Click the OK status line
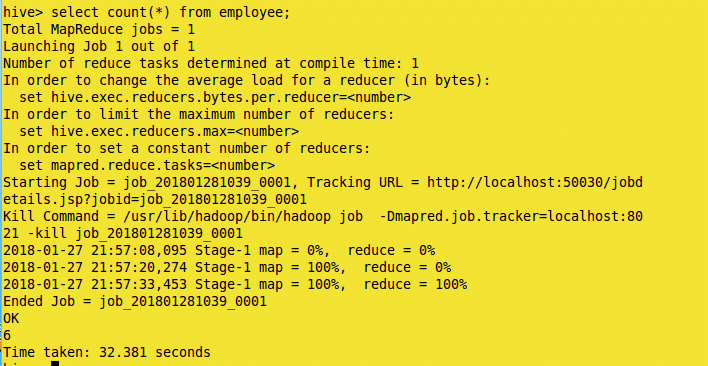Image resolution: width=708 pixels, height=366 pixels. [x=11, y=319]
